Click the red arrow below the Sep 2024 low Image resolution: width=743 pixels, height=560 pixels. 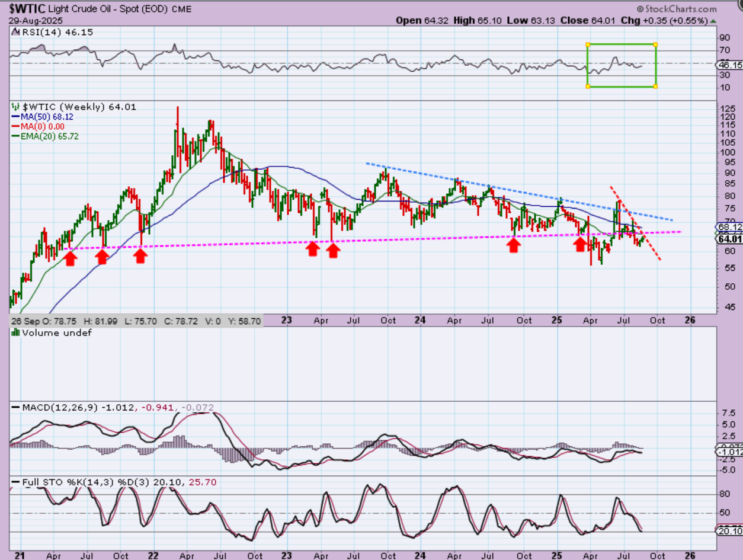514,245
